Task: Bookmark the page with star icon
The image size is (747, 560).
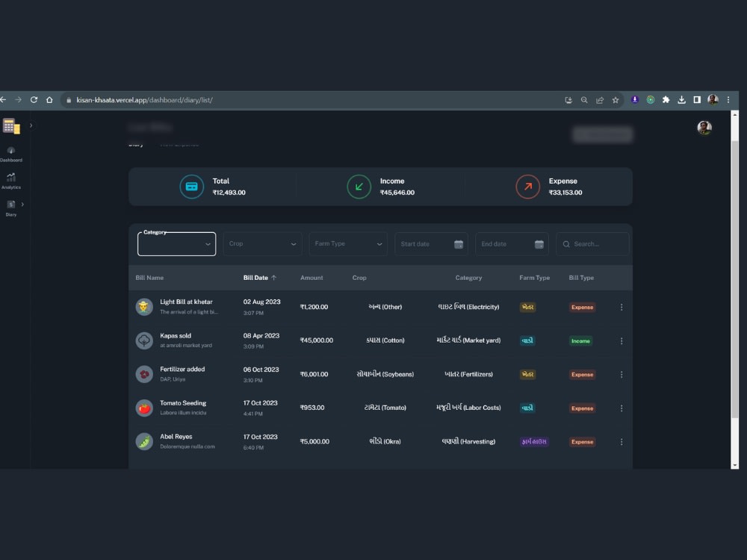Action: point(616,100)
